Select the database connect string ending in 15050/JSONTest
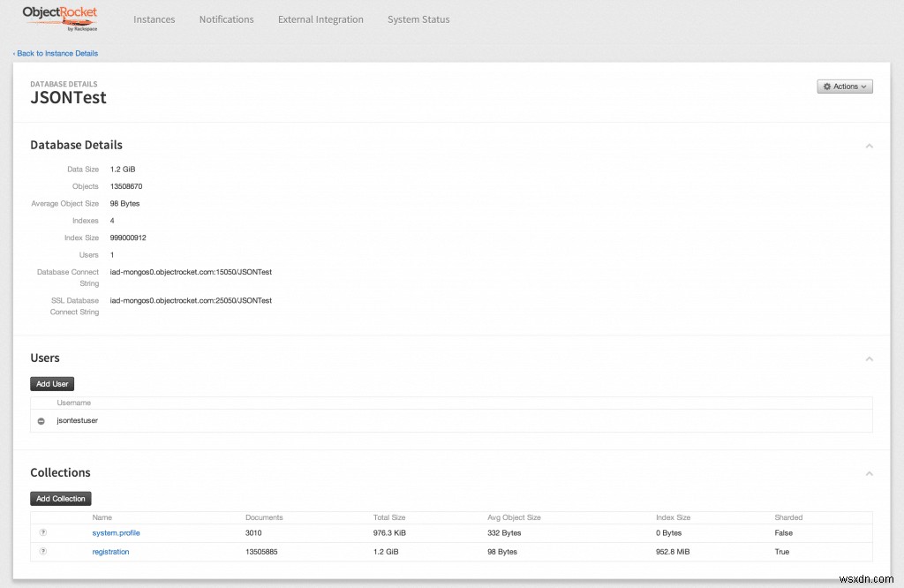Image resolution: width=904 pixels, height=588 pixels. (x=191, y=272)
